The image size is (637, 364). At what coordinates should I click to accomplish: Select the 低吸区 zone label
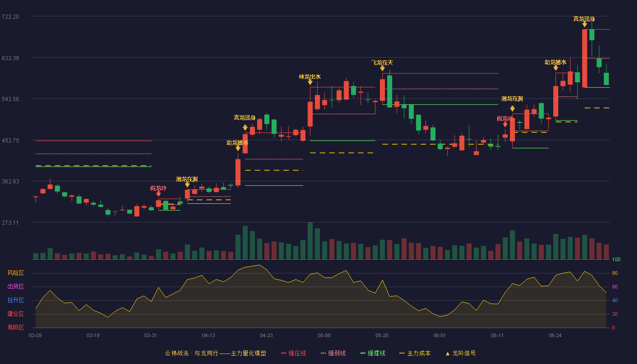pyautogui.click(x=15, y=327)
